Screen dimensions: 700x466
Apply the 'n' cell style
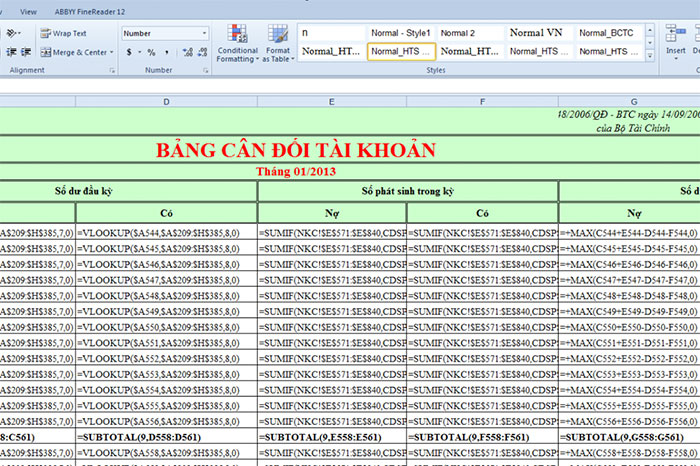[332, 33]
